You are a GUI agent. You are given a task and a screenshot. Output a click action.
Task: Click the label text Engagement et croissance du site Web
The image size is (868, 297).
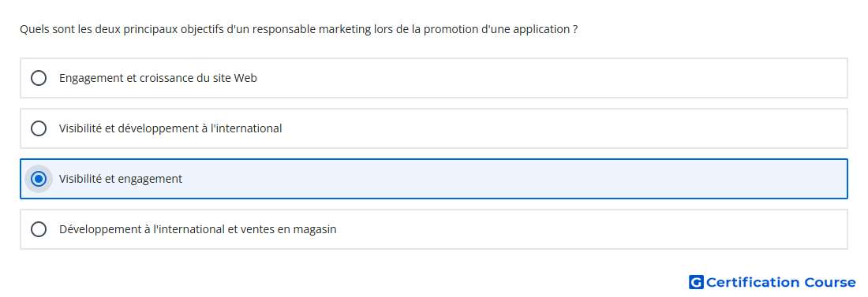click(x=158, y=78)
